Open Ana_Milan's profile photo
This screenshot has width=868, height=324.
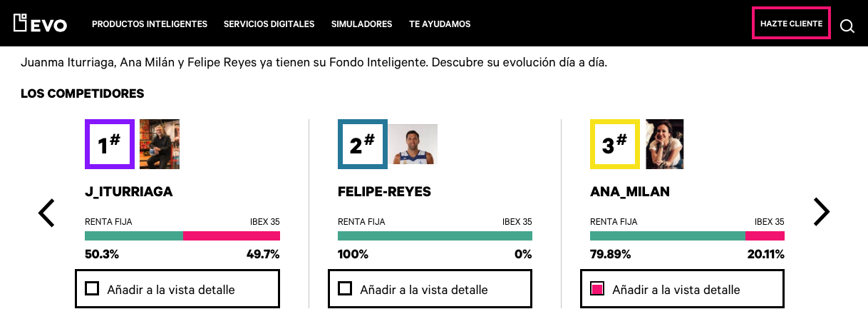coord(665,144)
